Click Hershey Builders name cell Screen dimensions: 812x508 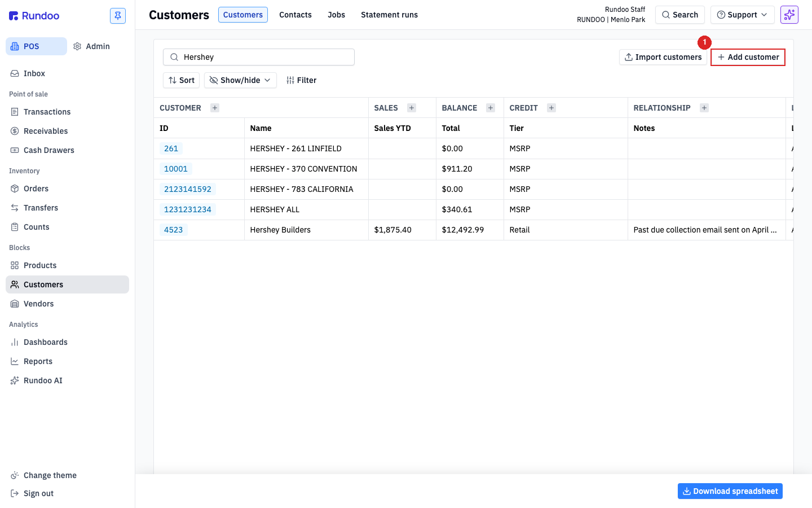(x=306, y=230)
